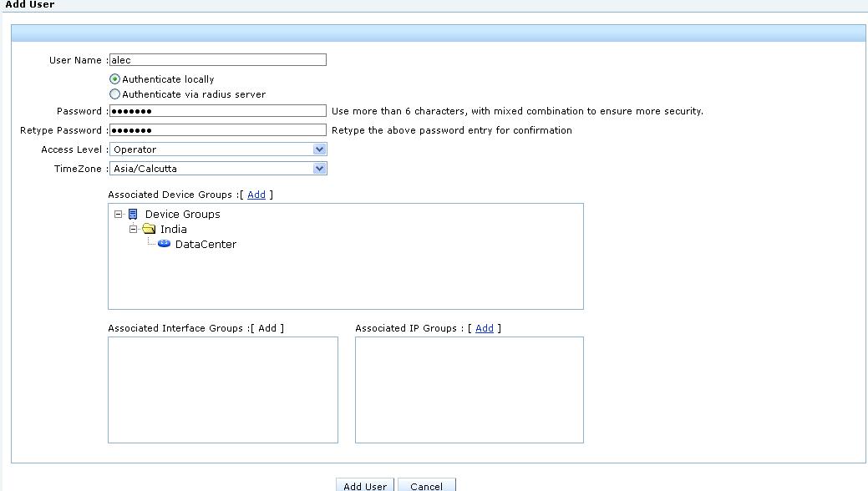
Task: Click Add link for Associated IP Groups
Action: click(485, 328)
